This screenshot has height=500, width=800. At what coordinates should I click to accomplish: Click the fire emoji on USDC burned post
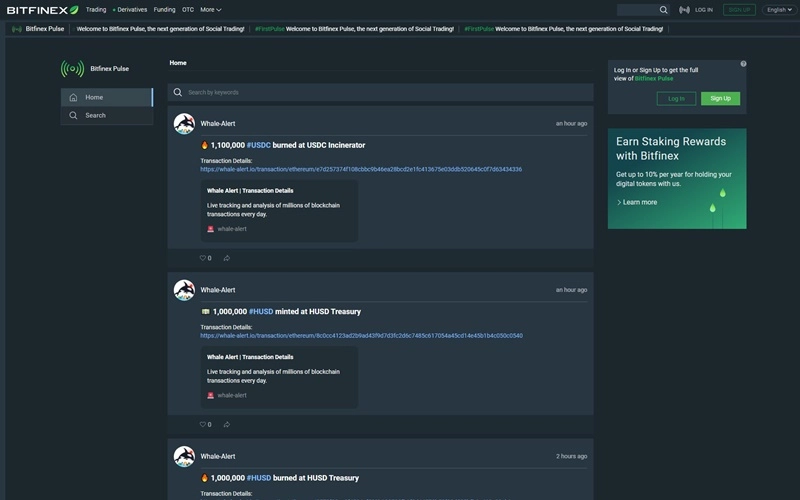coord(205,145)
